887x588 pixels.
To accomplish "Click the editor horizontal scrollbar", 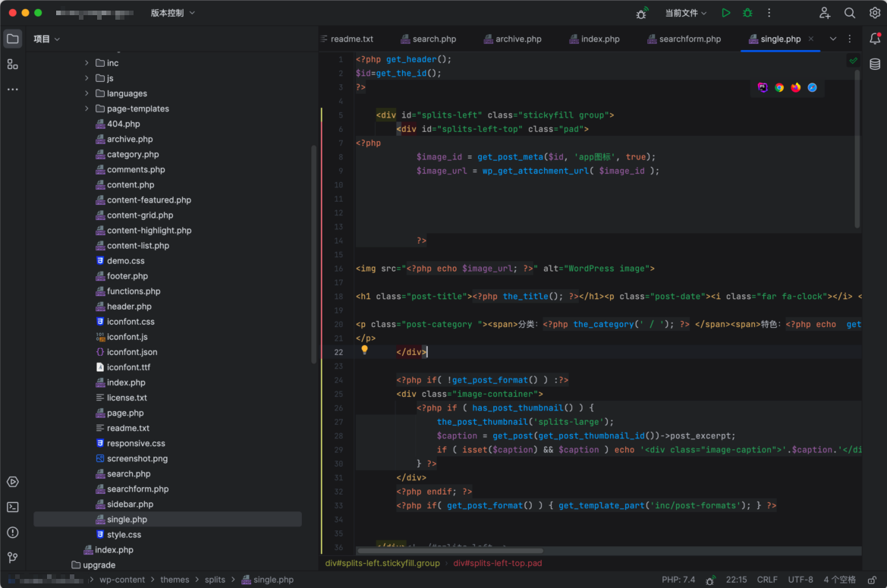I will (x=450, y=551).
